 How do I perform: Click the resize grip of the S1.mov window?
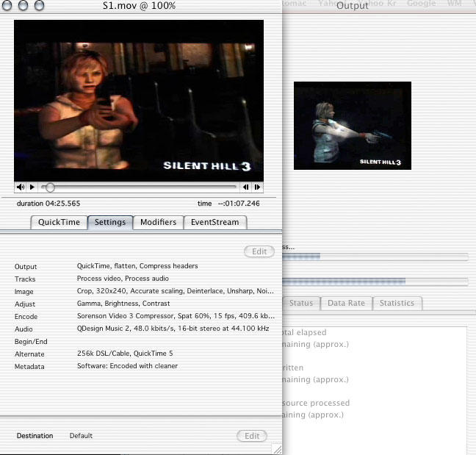(276, 448)
